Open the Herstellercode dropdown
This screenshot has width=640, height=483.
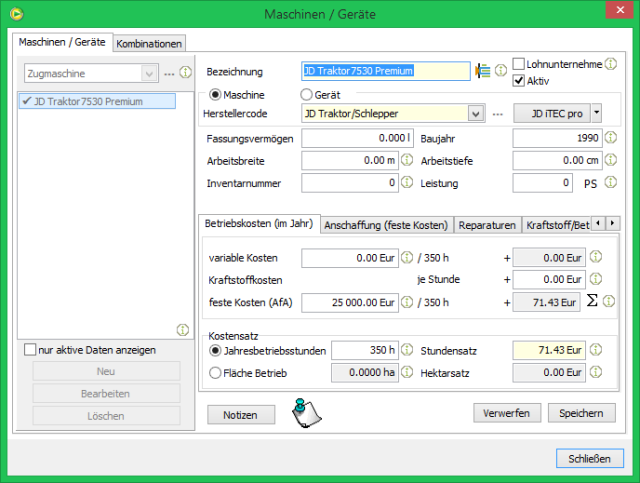tap(475, 114)
